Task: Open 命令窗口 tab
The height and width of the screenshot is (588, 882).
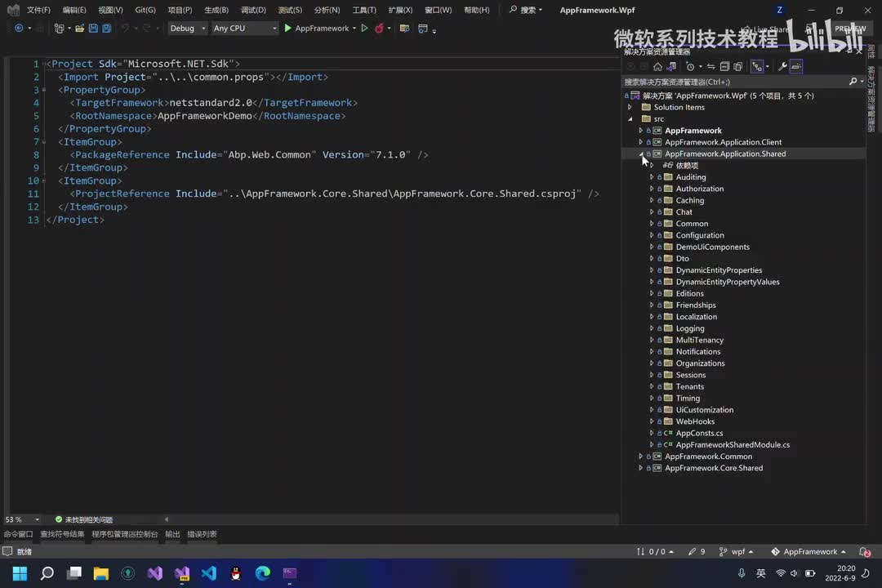Action: pyautogui.click(x=19, y=534)
